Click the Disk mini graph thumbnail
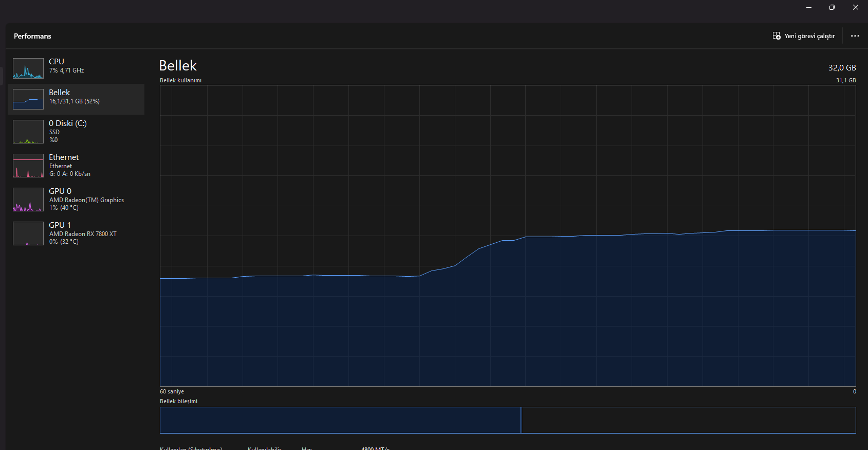The width and height of the screenshot is (868, 450). point(28,132)
